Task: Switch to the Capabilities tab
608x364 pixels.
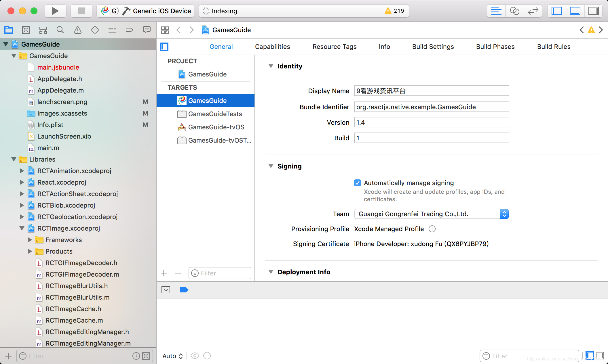Action: pos(272,47)
